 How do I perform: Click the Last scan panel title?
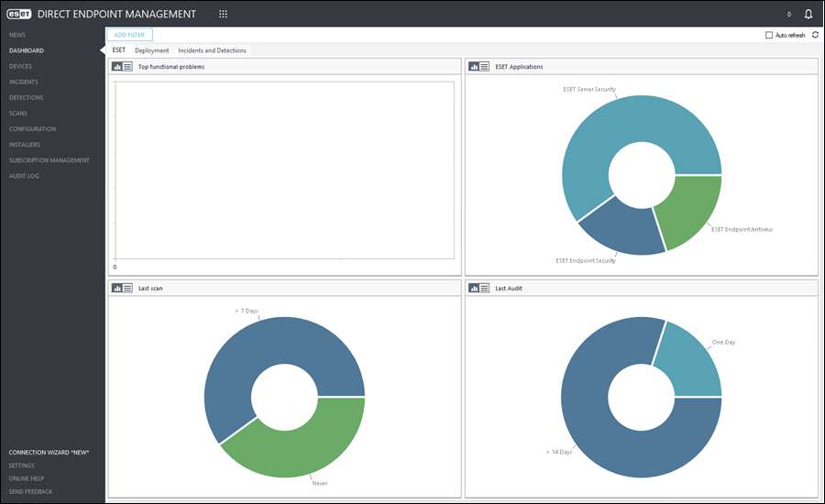point(150,289)
